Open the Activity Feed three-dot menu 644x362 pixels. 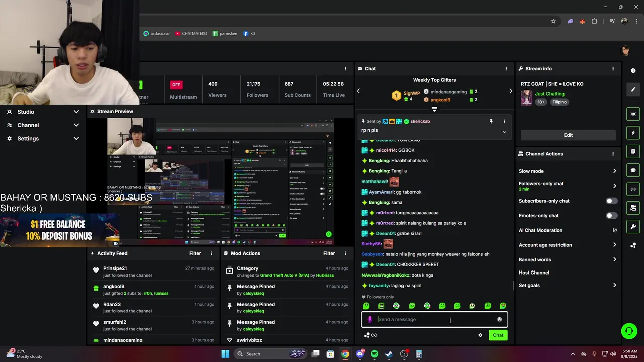pyautogui.click(x=211, y=253)
